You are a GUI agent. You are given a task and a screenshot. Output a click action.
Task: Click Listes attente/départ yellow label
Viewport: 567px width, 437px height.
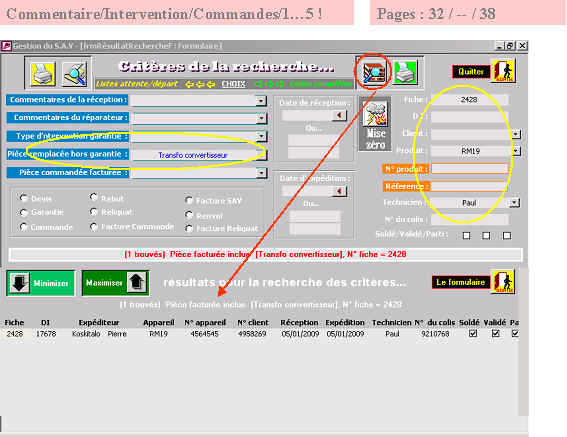click(137, 84)
